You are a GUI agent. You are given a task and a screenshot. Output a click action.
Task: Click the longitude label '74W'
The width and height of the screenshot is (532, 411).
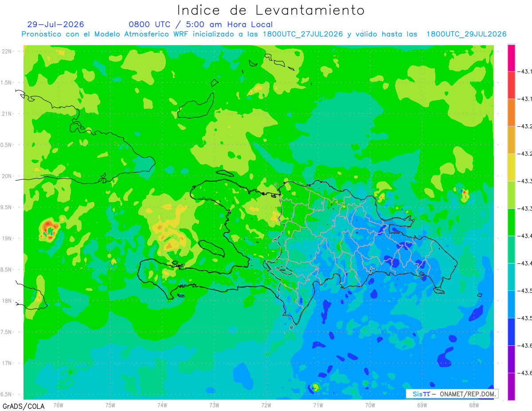coord(162,405)
